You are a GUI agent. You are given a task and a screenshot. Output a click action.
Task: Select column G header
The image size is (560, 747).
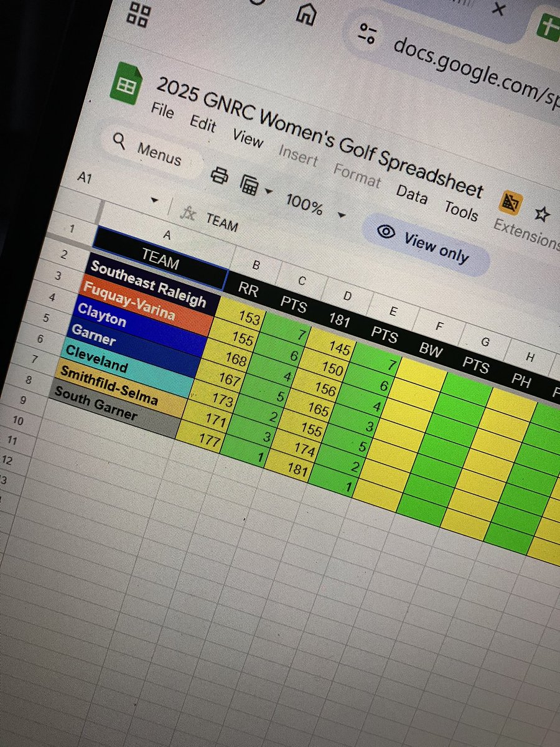click(485, 342)
